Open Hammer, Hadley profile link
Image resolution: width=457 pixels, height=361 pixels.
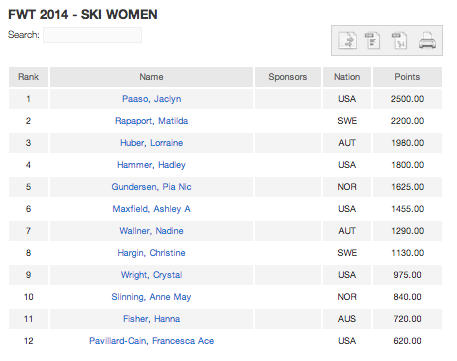(x=152, y=165)
